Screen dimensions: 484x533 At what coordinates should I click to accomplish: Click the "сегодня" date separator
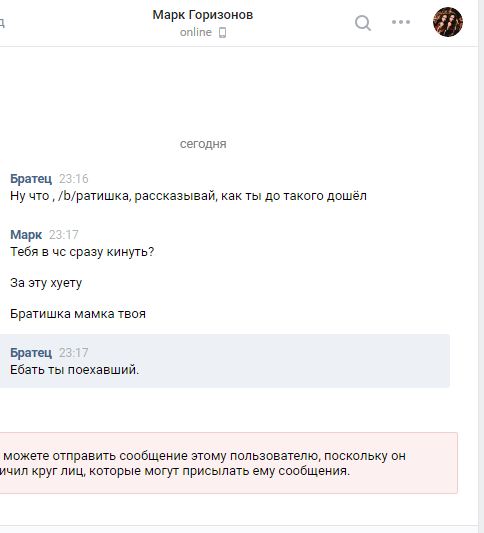pos(203,144)
